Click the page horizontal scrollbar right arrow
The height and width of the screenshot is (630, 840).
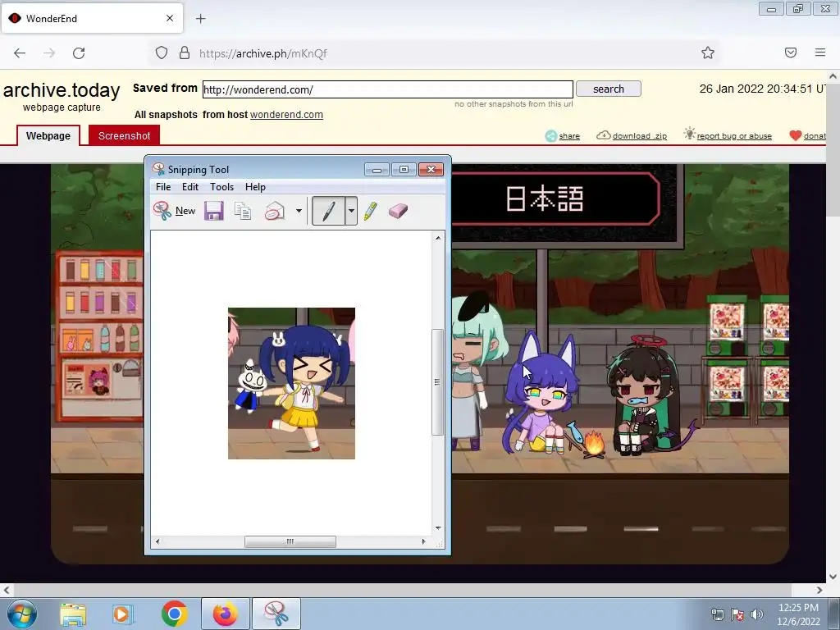click(819, 590)
